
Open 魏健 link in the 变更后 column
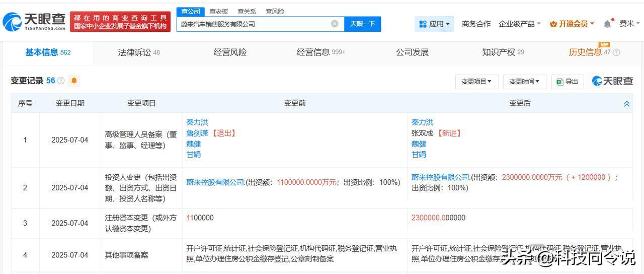click(419, 144)
